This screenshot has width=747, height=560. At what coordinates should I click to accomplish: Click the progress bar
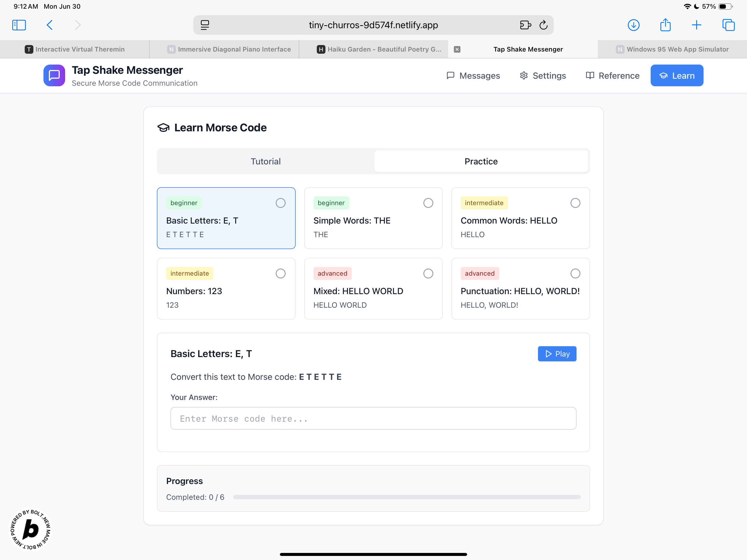point(407,497)
